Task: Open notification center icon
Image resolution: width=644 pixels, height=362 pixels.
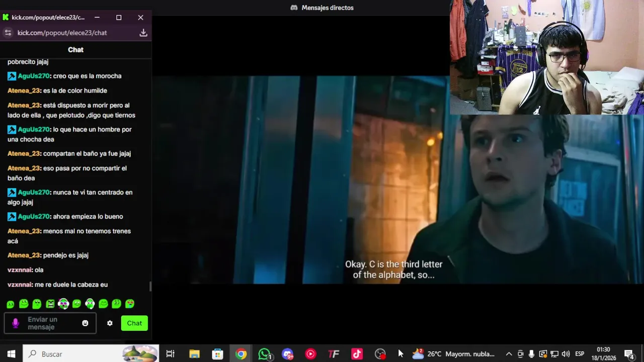Action: (629, 354)
